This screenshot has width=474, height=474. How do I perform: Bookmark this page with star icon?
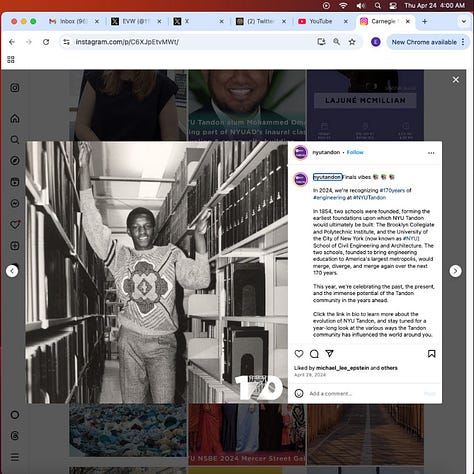[352, 42]
